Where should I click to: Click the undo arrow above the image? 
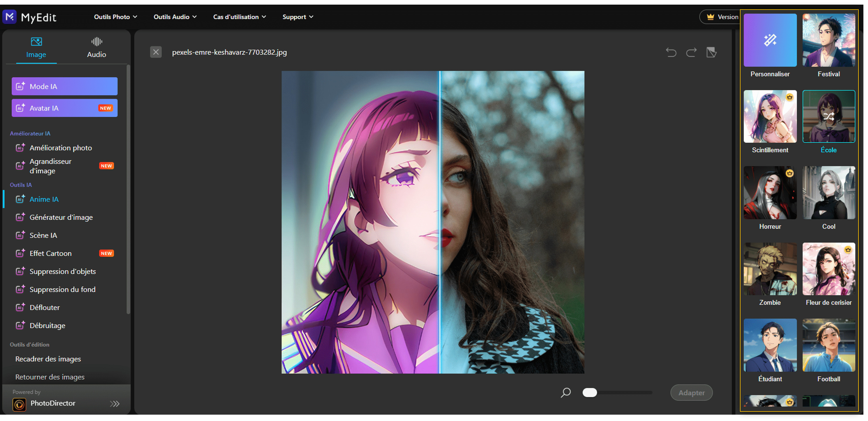tap(671, 53)
